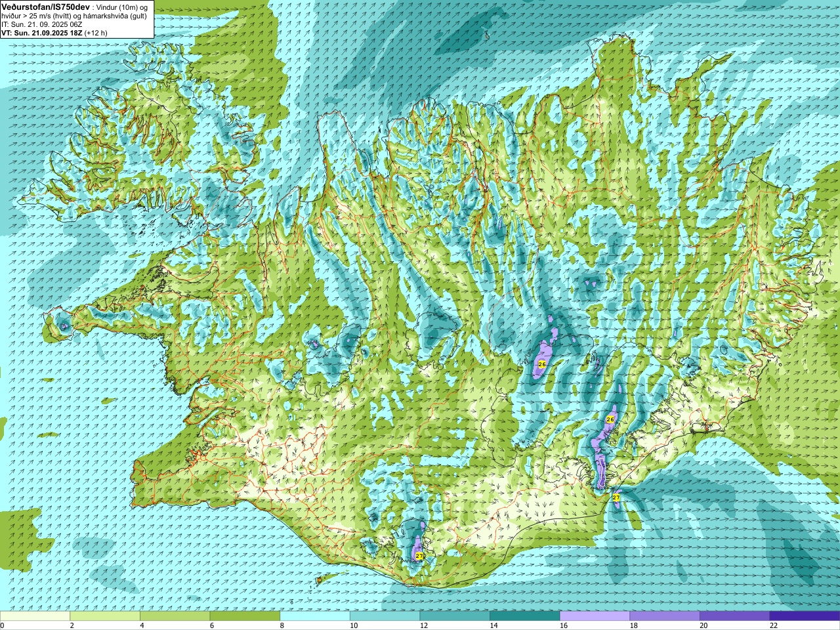
Task: Click the light green 2–4 legend swatch
Action: click(x=105, y=616)
